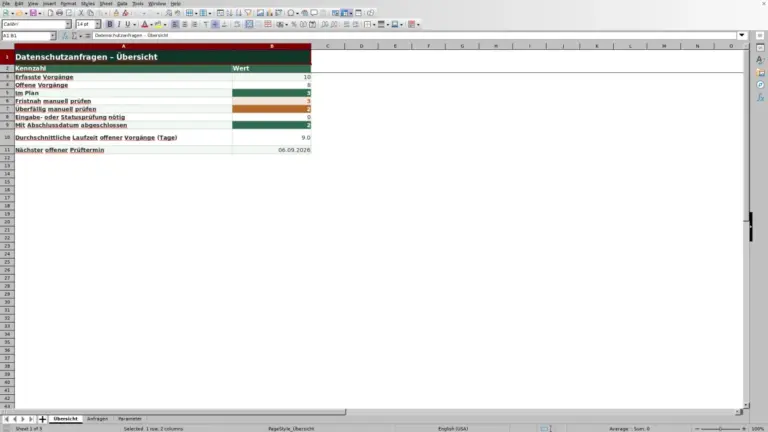
Task: Click the Clone Formatting paintbrush icon
Action: (x=116, y=13)
